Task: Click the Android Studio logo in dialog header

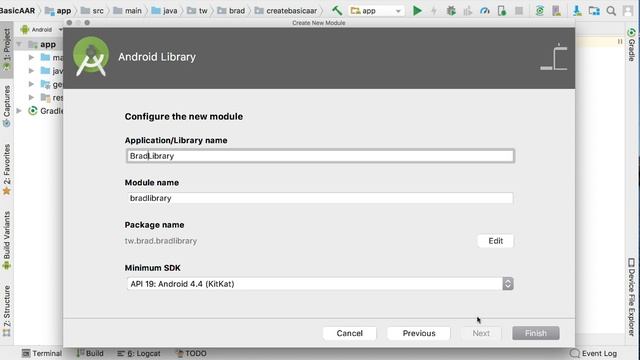Action: point(91,56)
